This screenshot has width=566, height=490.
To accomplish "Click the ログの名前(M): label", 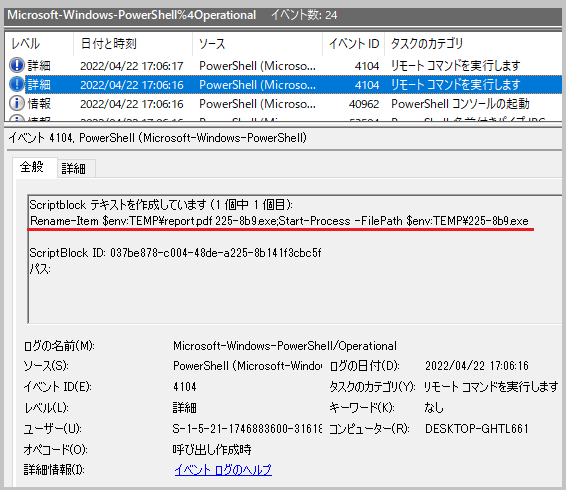I will click(x=59, y=346).
